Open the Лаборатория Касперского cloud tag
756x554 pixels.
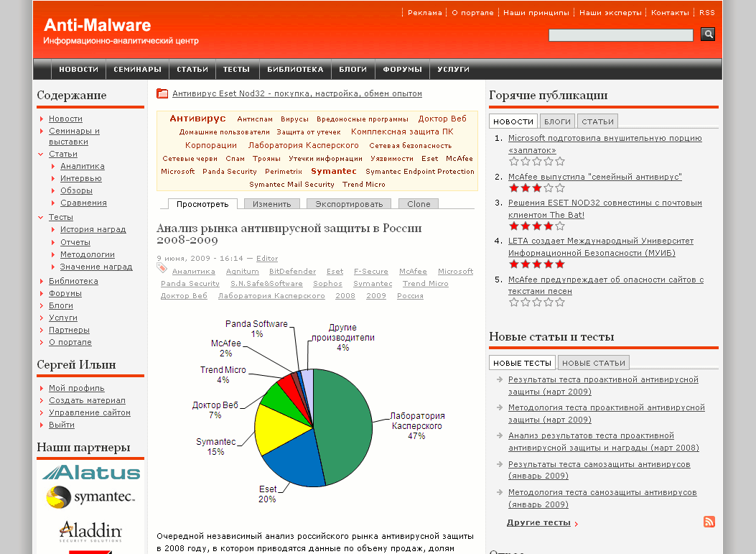303,145
